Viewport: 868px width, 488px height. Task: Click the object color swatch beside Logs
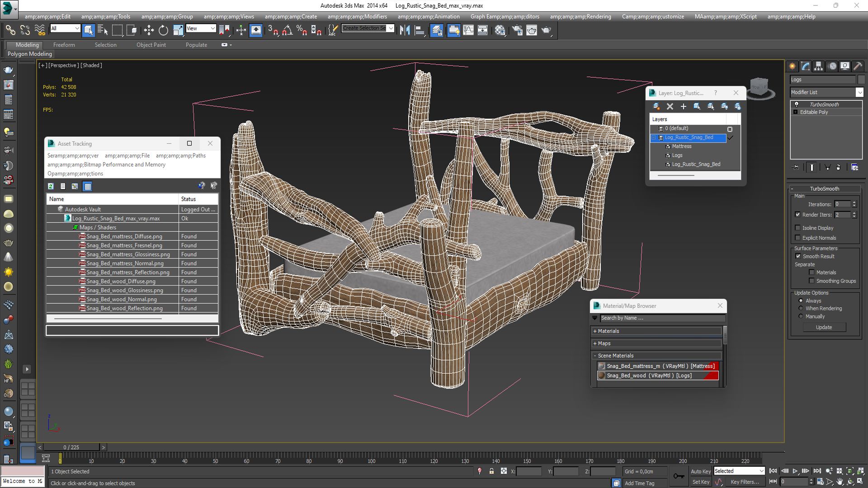(861, 80)
